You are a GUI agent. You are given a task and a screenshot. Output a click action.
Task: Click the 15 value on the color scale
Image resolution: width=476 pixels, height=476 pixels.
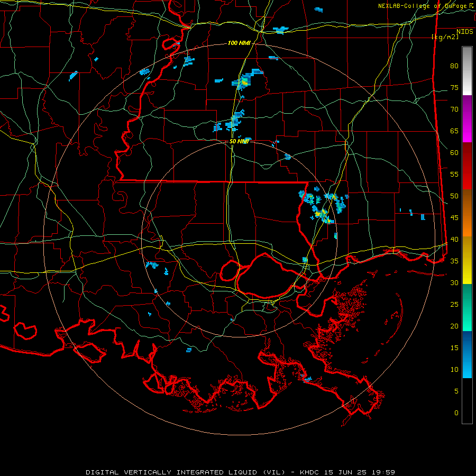click(x=454, y=348)
